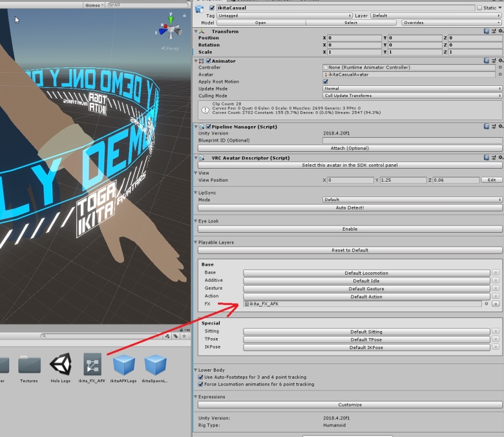This screenshot has height=437, width=504.
Task: Click the Default IKPose layer button
Action: pyautogui.click(x=366, y=348)
